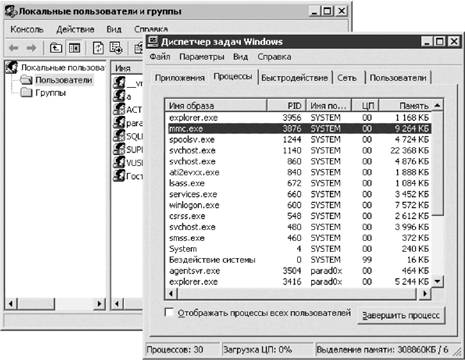Image resolution: width=465 pixels, height=360 pixels.
Task: Select user icon beside SUP entry
Action: [x=119, y=149]
